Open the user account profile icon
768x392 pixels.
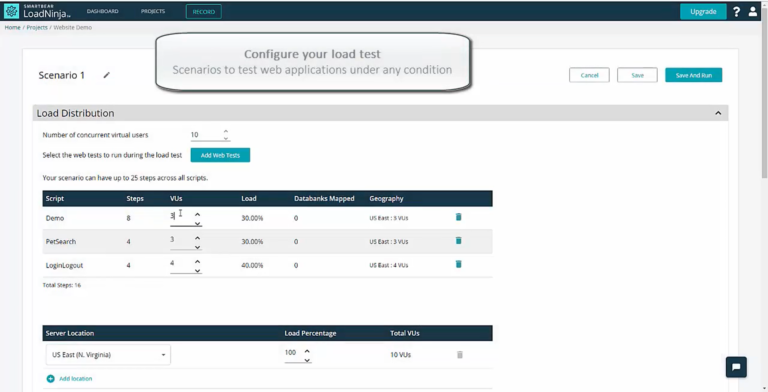pyautogui.click(x=753, y=12)
